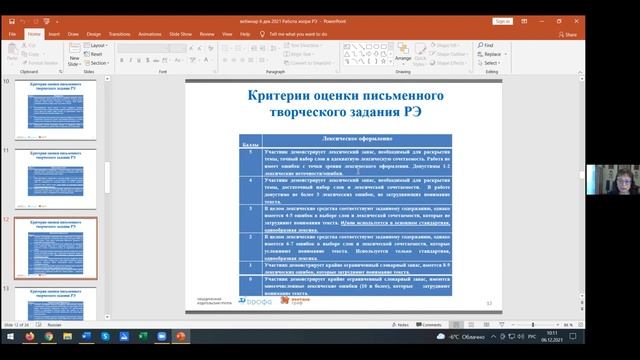The width and height of the screenshot is (640, 360).
Task: Adjust the zoom slider handle
Action: point(533,325)
